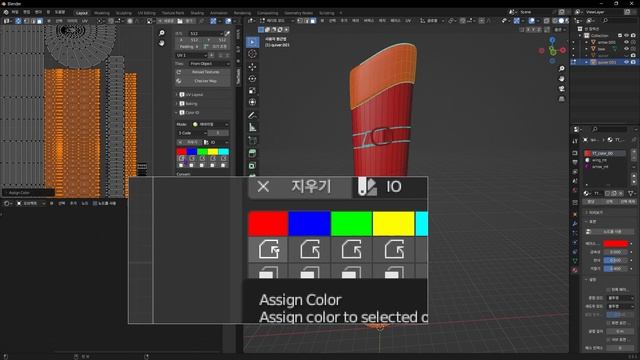This screenshot has height=360, width=640.
Task: Toggle Collection exclude checkbox in outliner
Action: click(620, 36)
